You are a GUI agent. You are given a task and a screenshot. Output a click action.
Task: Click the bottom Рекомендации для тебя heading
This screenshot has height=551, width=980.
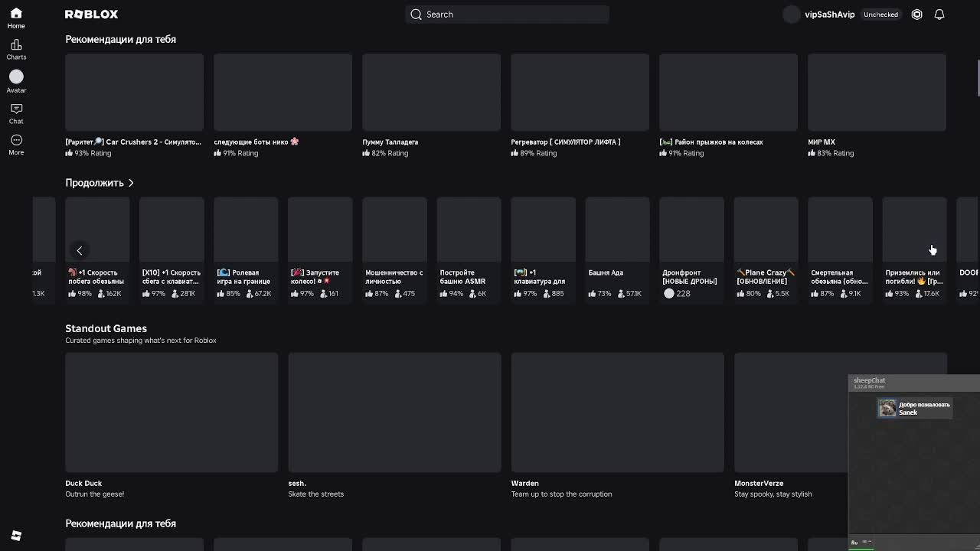pyautogui.click(x=120, y=523)
